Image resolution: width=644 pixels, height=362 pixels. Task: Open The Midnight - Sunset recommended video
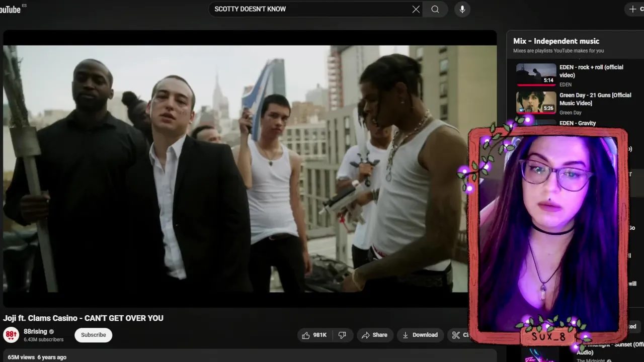tap(610, 348)
